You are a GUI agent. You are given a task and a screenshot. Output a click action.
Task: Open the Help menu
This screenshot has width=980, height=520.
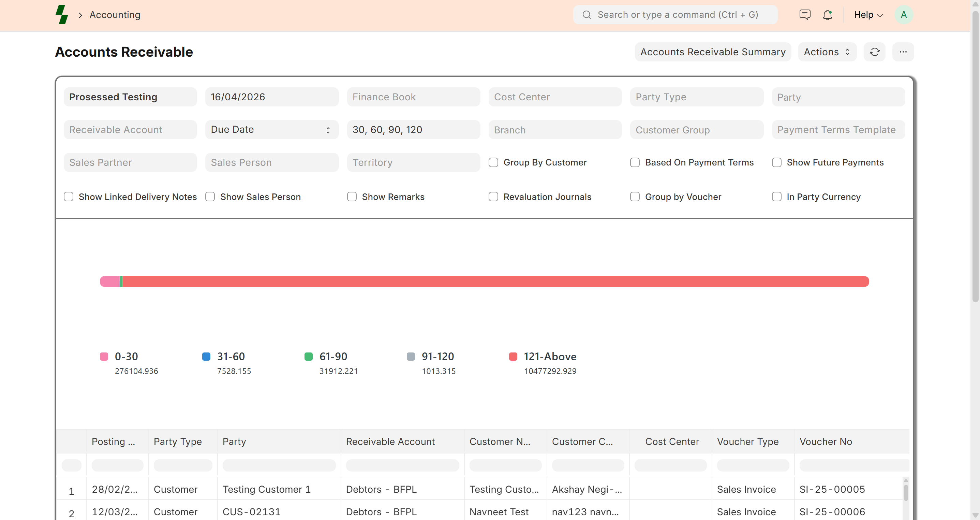(868, 15)
